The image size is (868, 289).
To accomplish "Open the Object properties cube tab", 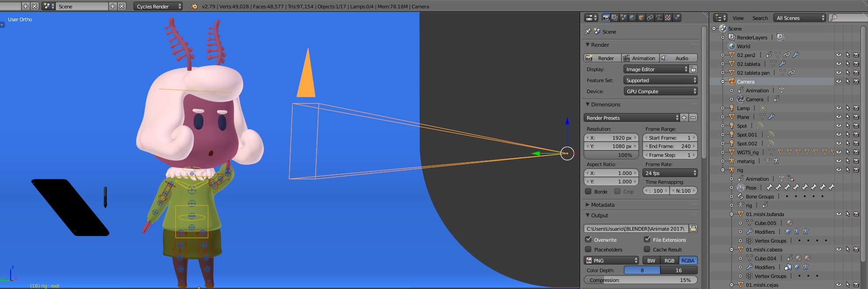I will [641, 18].
